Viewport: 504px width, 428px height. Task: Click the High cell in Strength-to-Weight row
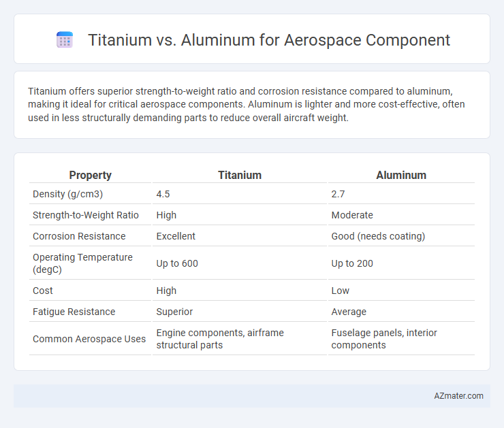coord(166,215)
